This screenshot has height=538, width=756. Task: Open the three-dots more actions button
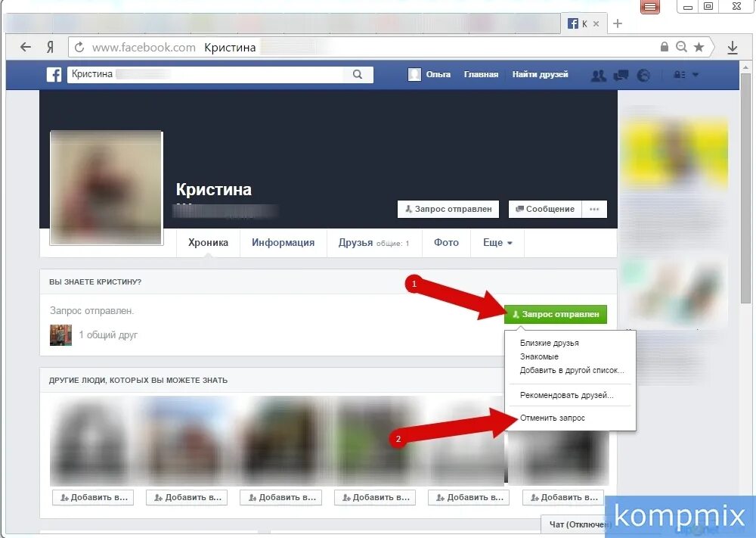click(x=594, y=209)
